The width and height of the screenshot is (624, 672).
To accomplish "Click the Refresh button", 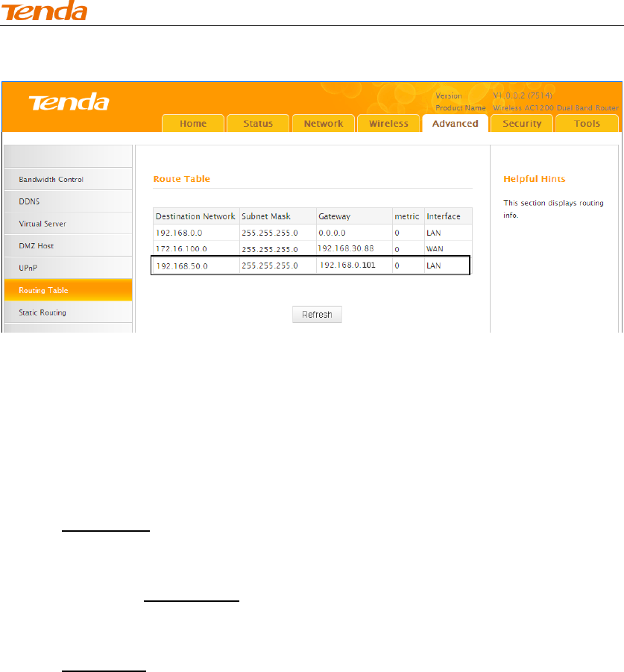I will click(x=317, y=314).
